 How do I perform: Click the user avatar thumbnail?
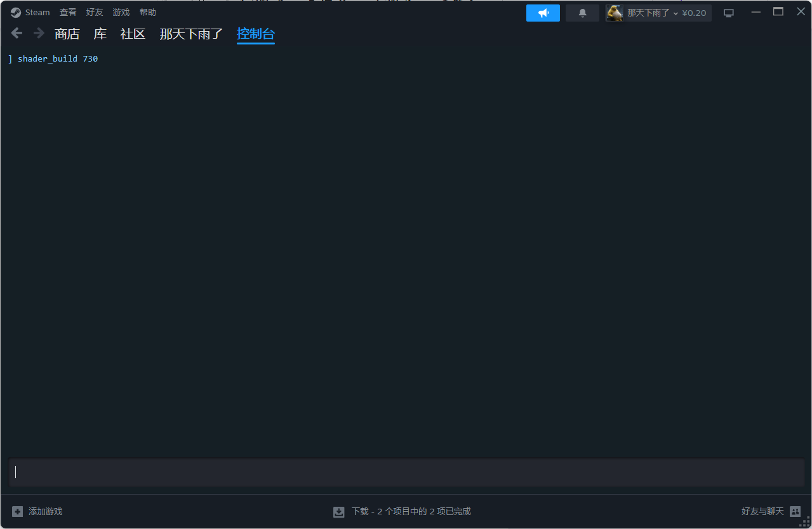(615, 13)
